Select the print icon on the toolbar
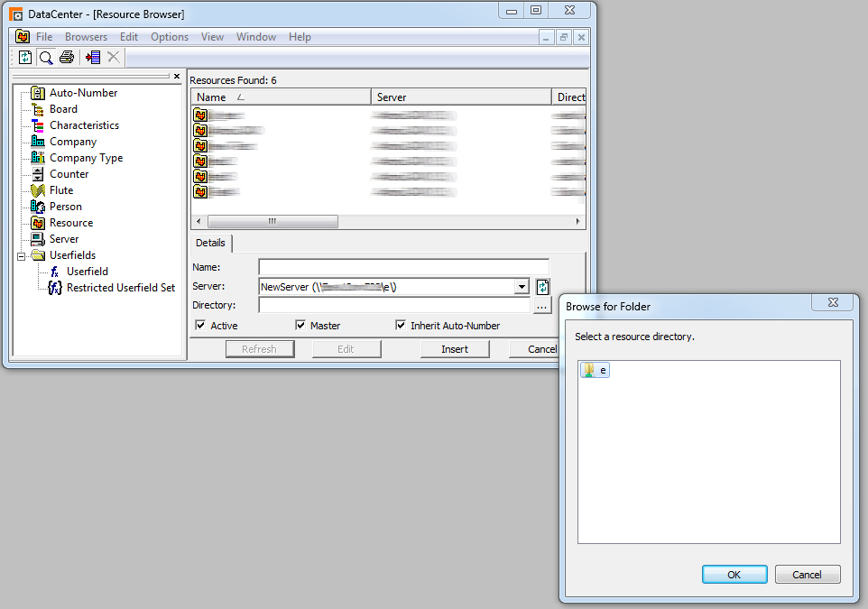Image resolution: width=868 pixels, height=609 pixels. tap(66, 57)
